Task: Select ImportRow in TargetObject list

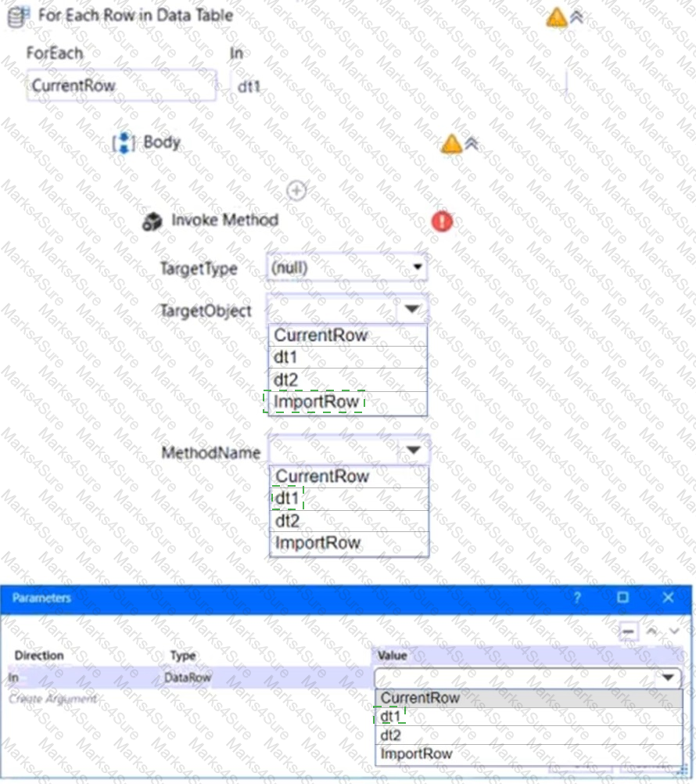Action: [x=348, y=402]
